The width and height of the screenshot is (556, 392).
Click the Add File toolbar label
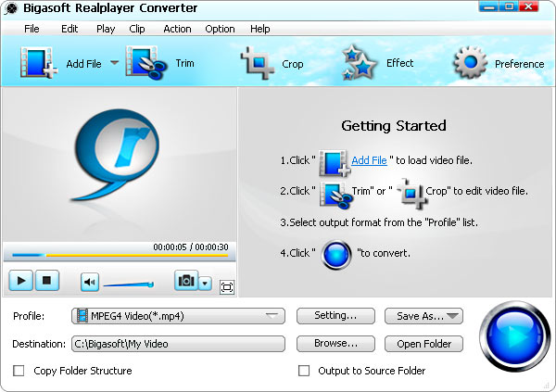pos(84,64)
